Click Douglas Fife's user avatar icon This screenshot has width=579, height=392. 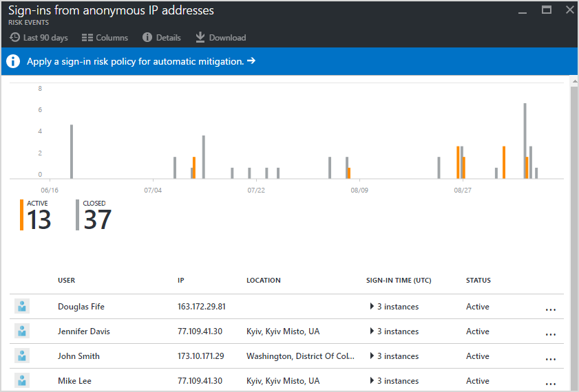(x=22, y=307)
